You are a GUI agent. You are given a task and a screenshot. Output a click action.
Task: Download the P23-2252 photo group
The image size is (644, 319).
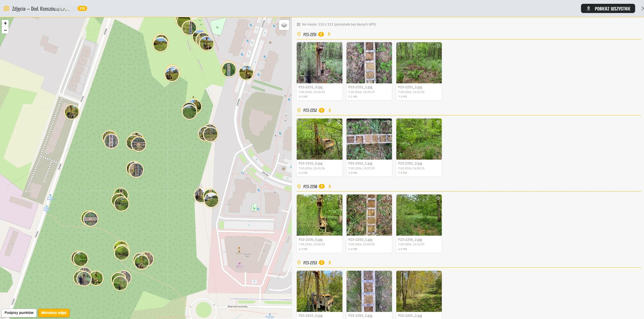tap(330, 110)
